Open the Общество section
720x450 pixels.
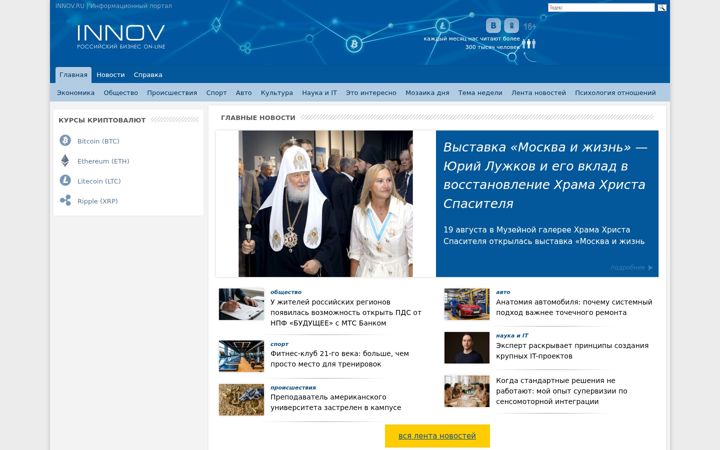click(x=121, y=93)
